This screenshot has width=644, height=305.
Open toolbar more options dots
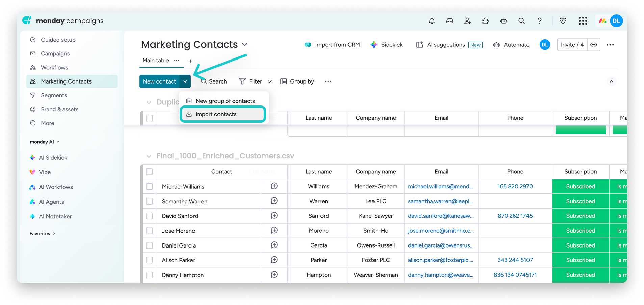point(328,81)
